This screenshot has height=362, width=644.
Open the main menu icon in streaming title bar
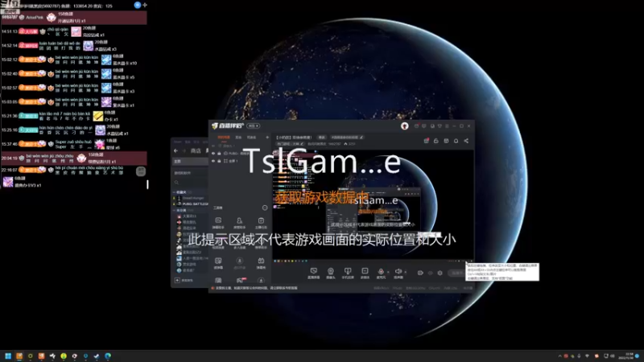[x=448, y=126]
